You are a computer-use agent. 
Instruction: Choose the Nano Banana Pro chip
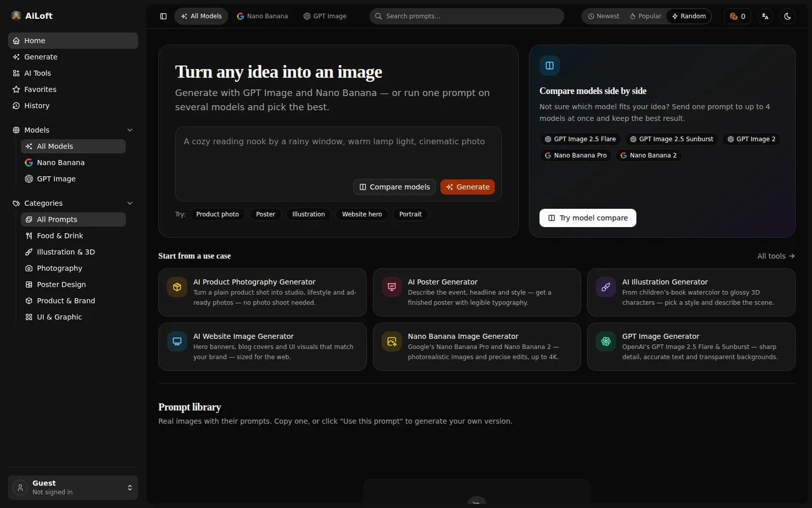pyautogui.click(x=576, y=155)
